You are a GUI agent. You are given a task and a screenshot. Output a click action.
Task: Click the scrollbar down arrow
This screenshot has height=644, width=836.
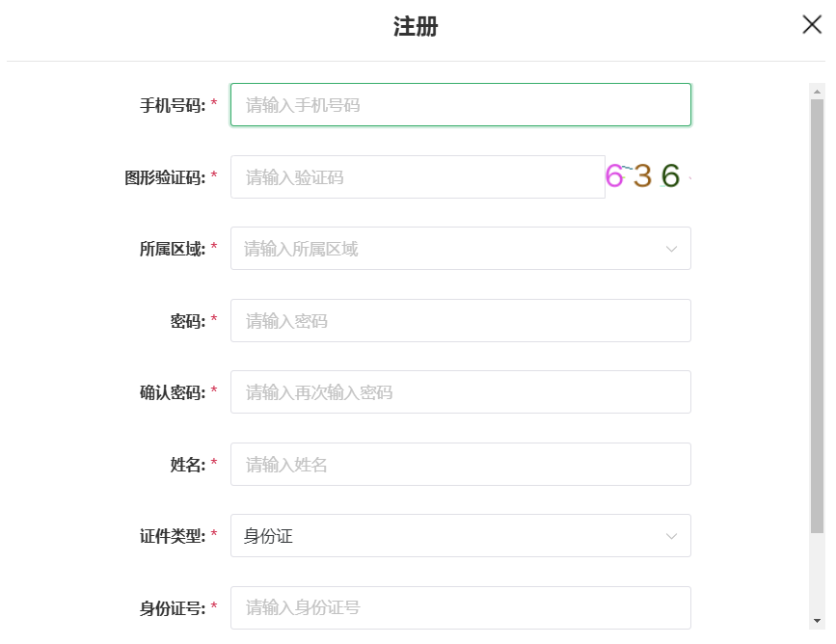coord(817,621)
